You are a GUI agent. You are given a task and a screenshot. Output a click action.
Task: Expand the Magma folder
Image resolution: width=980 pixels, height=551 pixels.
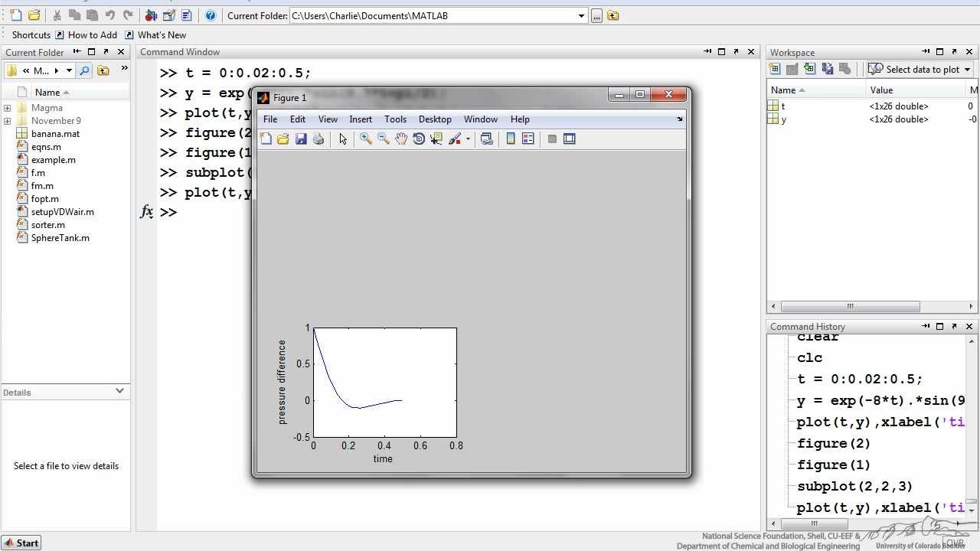point(8,108)
